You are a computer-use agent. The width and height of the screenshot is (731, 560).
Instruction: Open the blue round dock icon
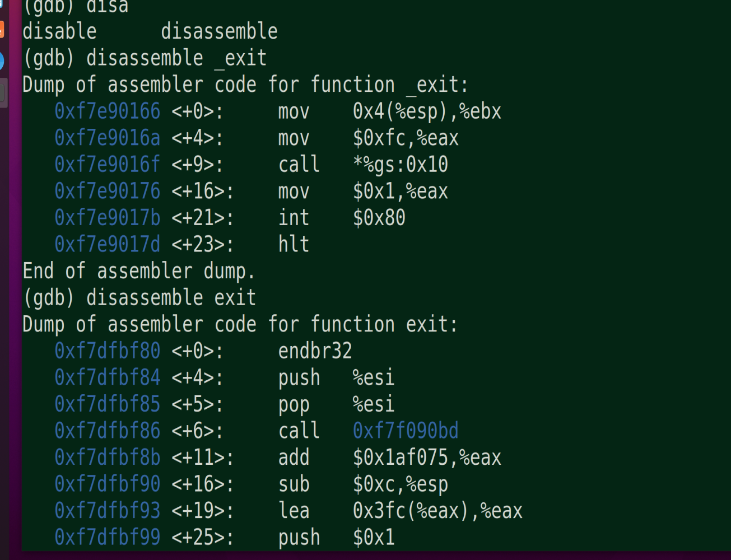1,61
